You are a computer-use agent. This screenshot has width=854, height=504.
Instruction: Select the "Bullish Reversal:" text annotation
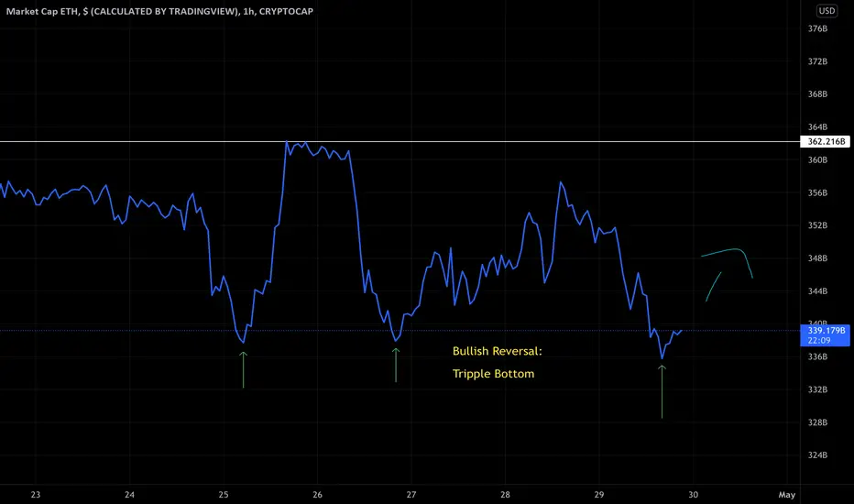click(498, 352)
